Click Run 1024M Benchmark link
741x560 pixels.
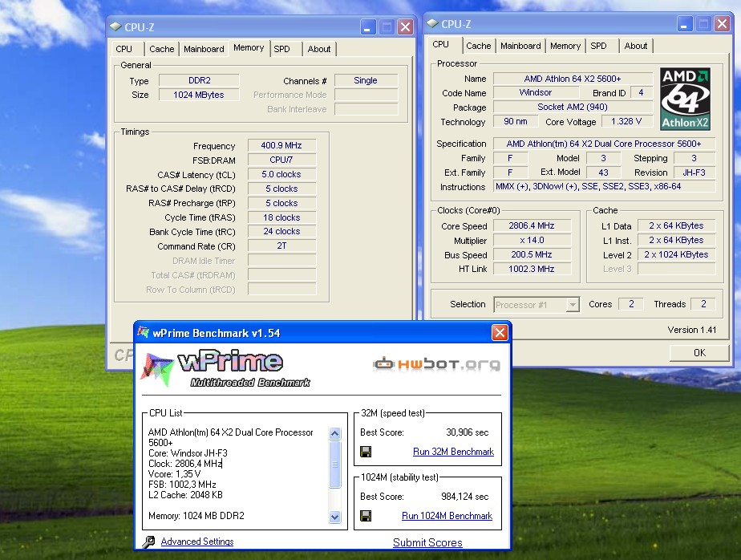coord(447,516)
